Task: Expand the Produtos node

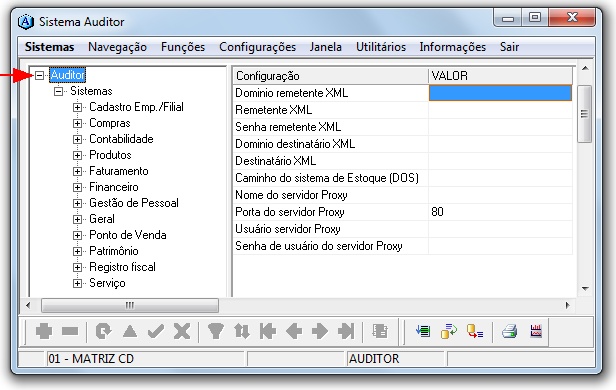Action: pyautogui.click(x=77, y=156)
